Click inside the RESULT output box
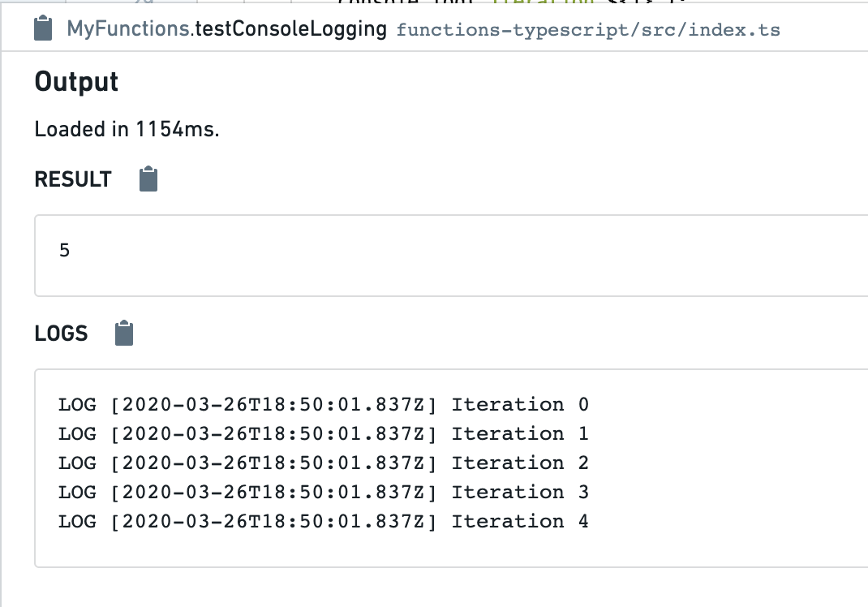This screenshot has height=607, width=868. click(x=451, y=256)
